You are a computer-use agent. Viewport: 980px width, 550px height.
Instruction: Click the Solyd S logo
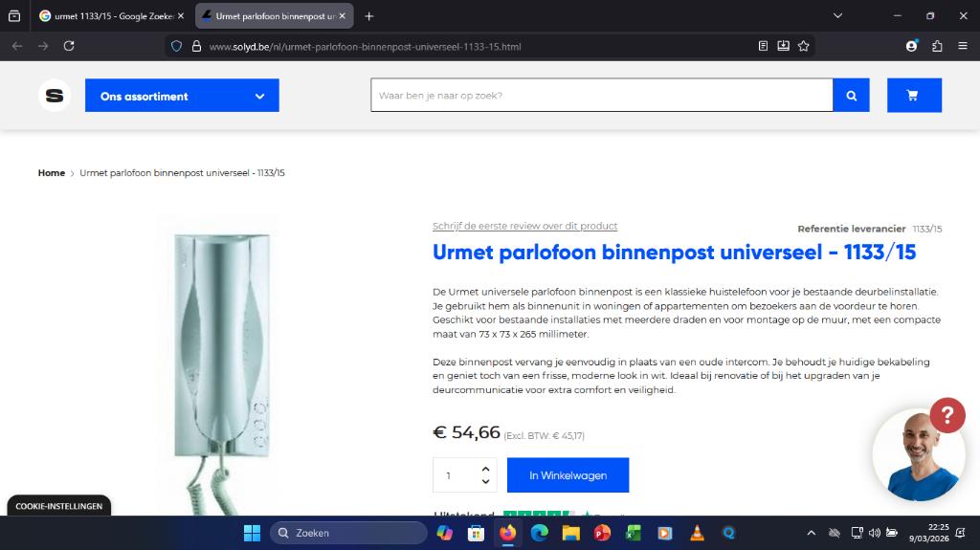click(x=55, y=96)
